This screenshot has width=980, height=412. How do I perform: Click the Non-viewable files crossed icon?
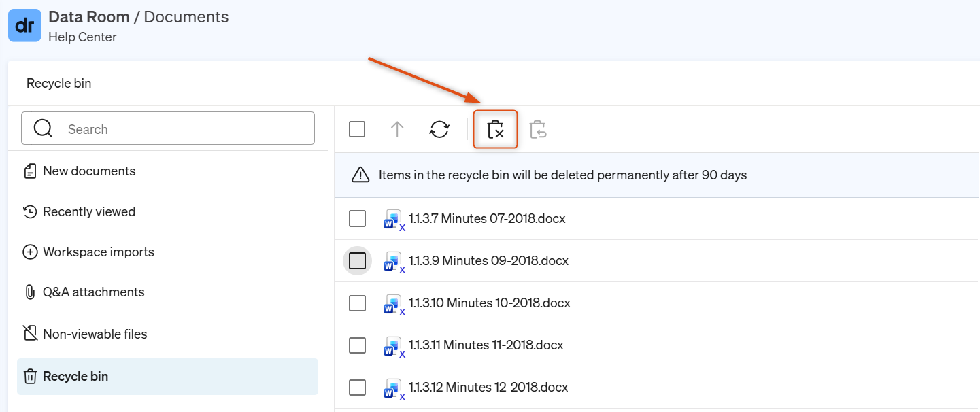(x=30, y=334)
